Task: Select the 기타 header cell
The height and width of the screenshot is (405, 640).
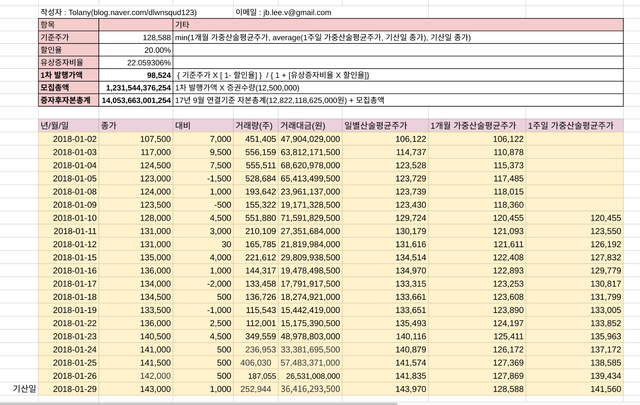Action: (x=398, y=25)
